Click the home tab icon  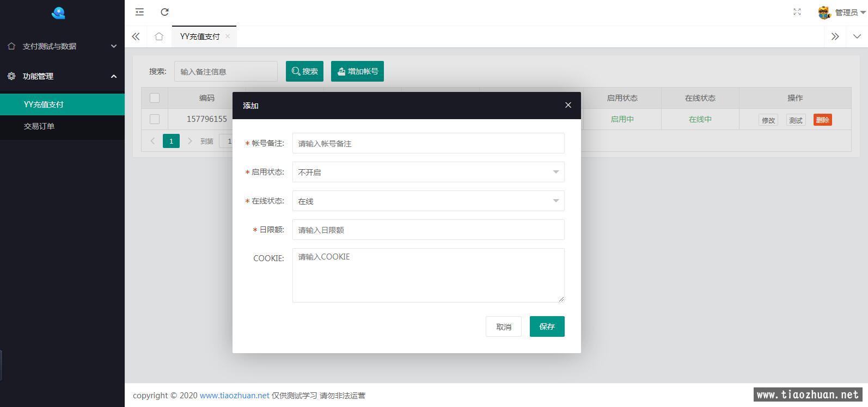[158, 36]
